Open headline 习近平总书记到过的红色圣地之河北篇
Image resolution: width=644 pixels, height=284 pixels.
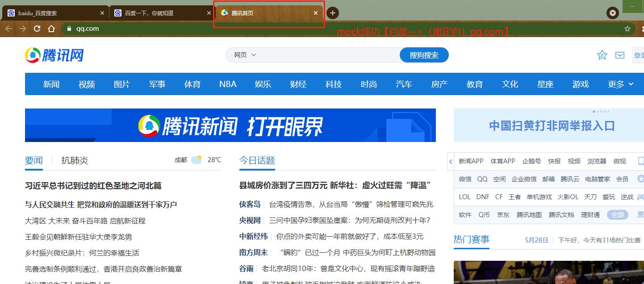93,186
